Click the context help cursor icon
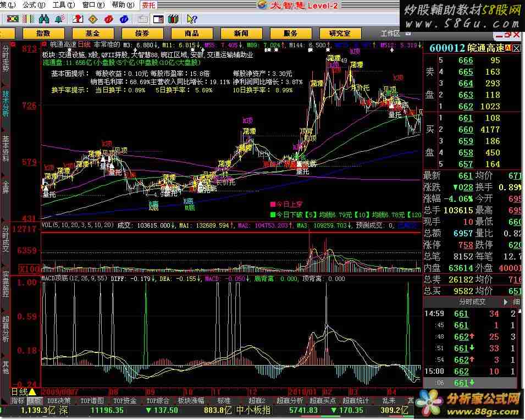Viewport: 525px width, 420px height. tap(192, 19)
